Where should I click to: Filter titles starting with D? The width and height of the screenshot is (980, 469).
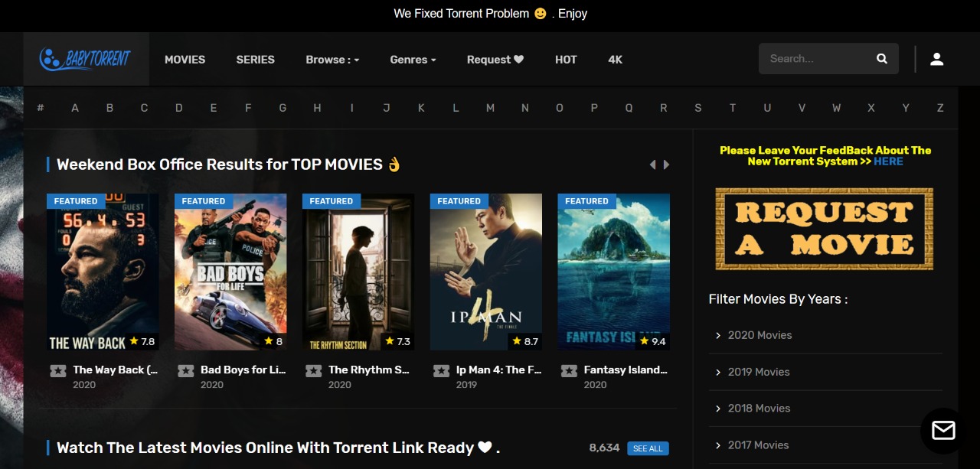(x=179, y=108)
